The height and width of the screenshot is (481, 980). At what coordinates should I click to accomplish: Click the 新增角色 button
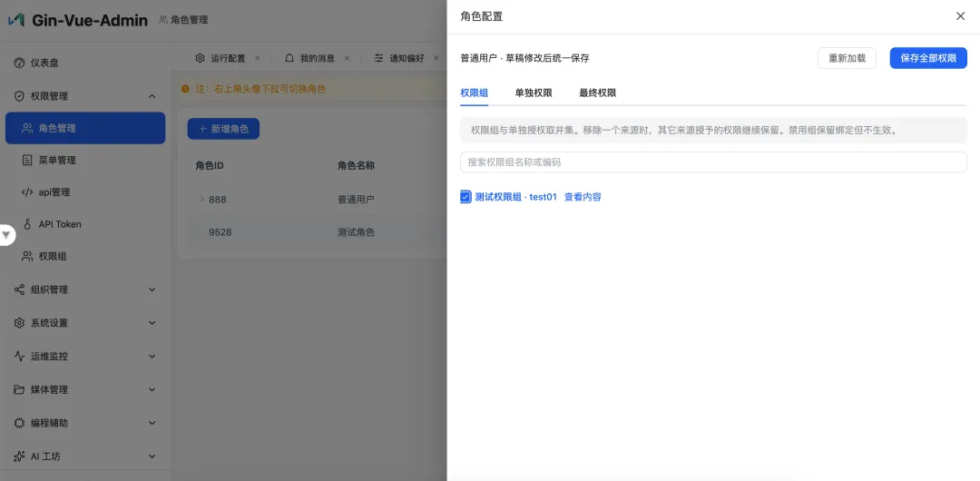[x=223, y=129]
